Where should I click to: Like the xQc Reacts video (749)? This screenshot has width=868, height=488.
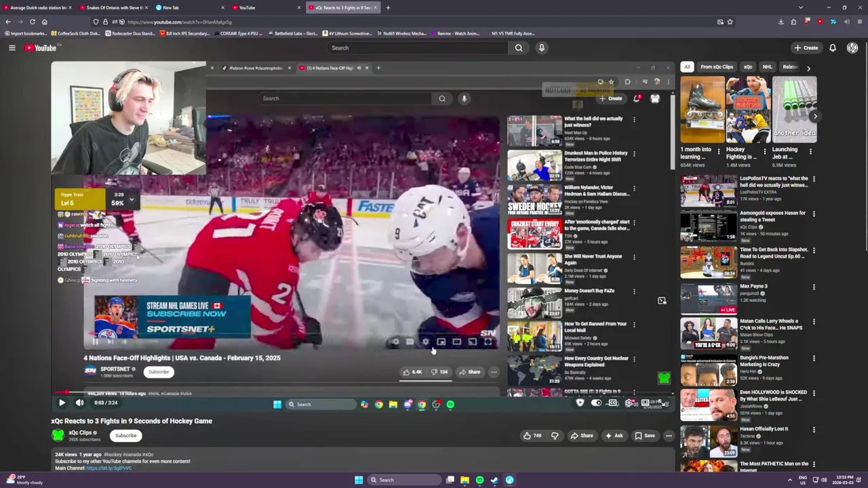tap(533, 436)
